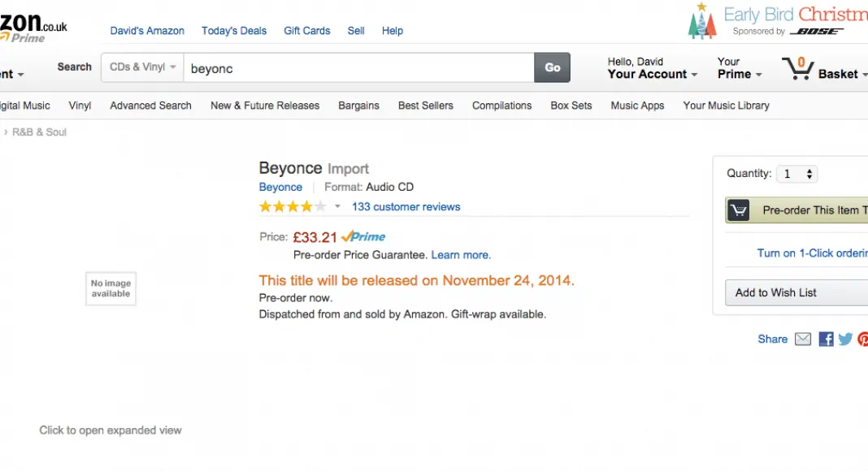
Task: Expand the star ratings breakdown arrow
Action: (338, 207)
